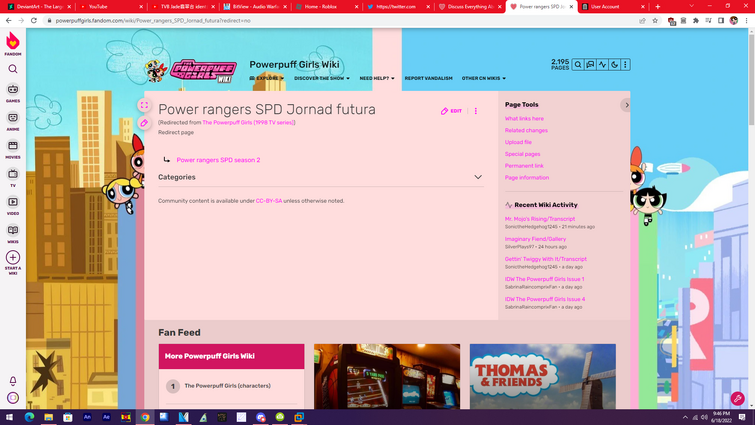Open File Explorer from the taskbar
This screenshot has height=425, width=755.
pos(48,417)
